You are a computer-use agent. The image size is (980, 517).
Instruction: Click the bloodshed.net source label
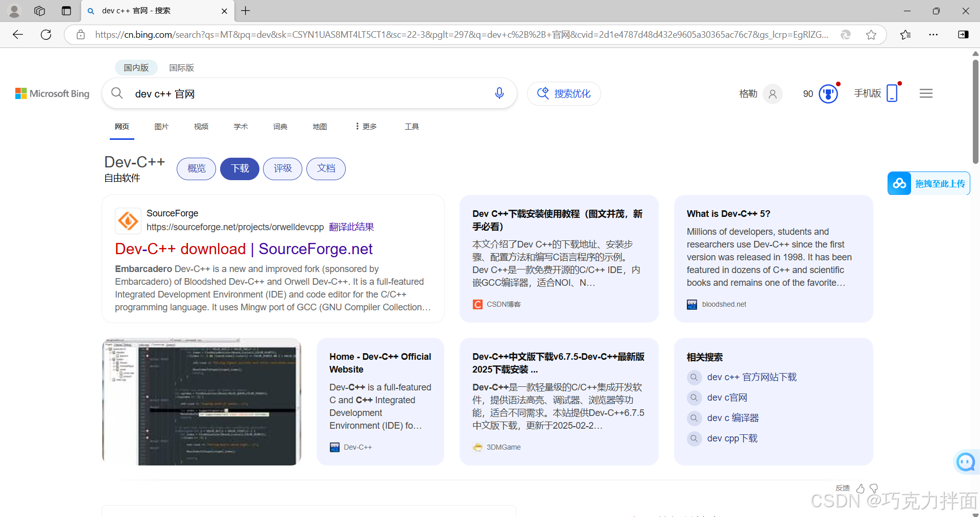click(x=724, y=304)
